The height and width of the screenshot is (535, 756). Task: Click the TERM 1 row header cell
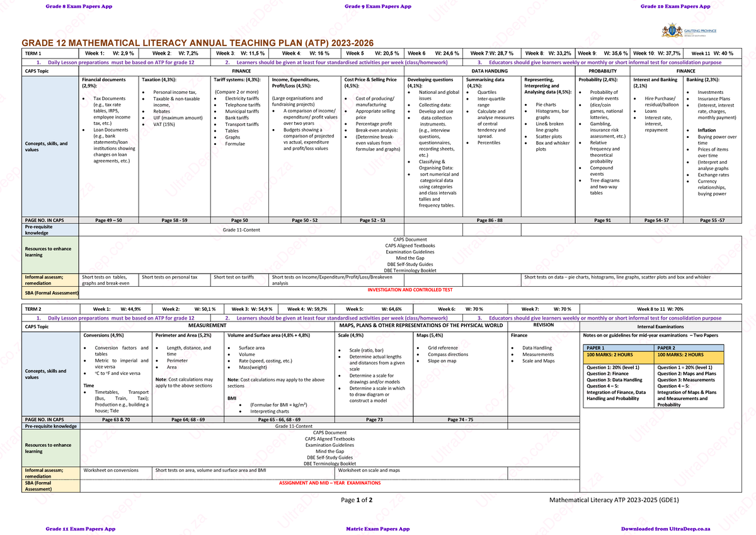(x=50, y=54)
